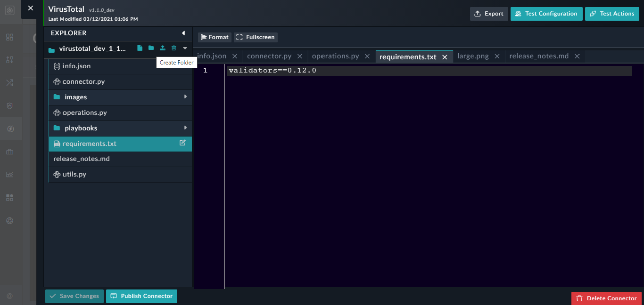Click the Test Actions button
The image size is (644, 305).
(612, 14)
